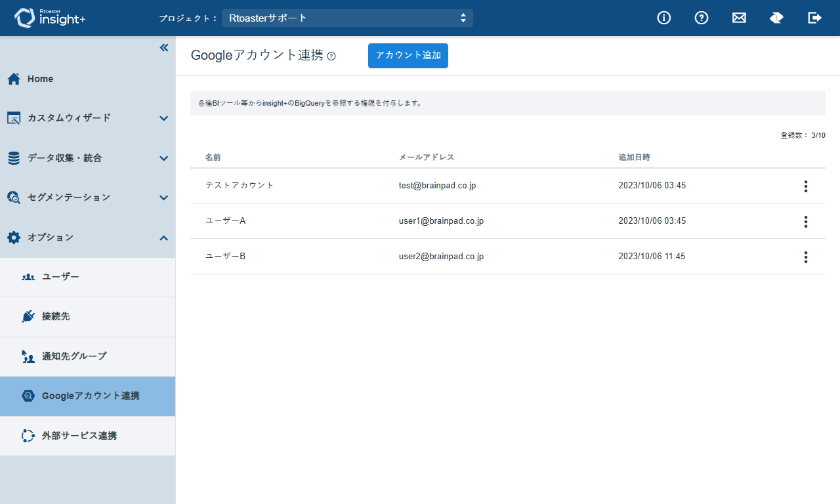This screenshot has height=504, width=840.
Task: Click date 2023/10/06 11:45
Action: (x=652, y=257)
